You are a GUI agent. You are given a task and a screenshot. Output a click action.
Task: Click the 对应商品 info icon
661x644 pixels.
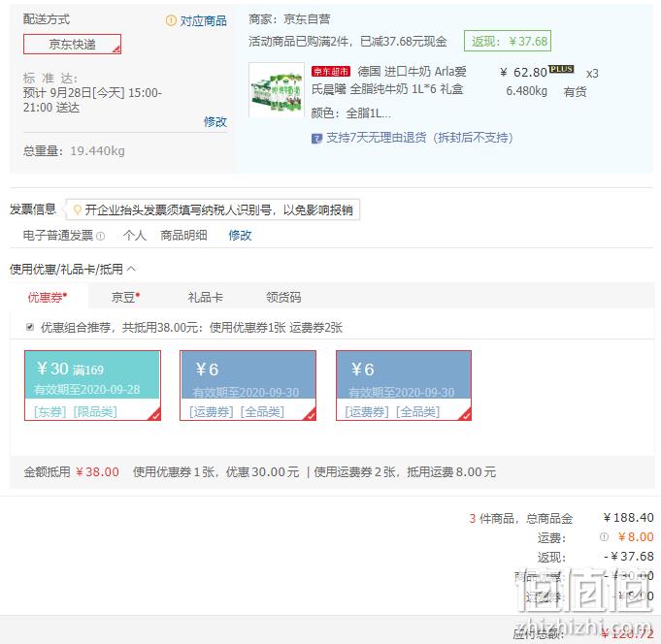(x=171, y=20)
